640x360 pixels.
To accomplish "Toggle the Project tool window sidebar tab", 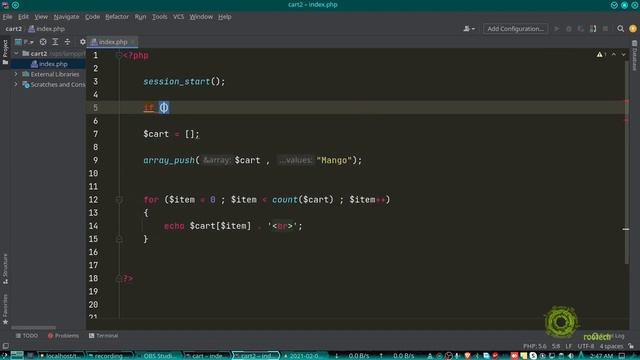I will [x=5, y=52].
